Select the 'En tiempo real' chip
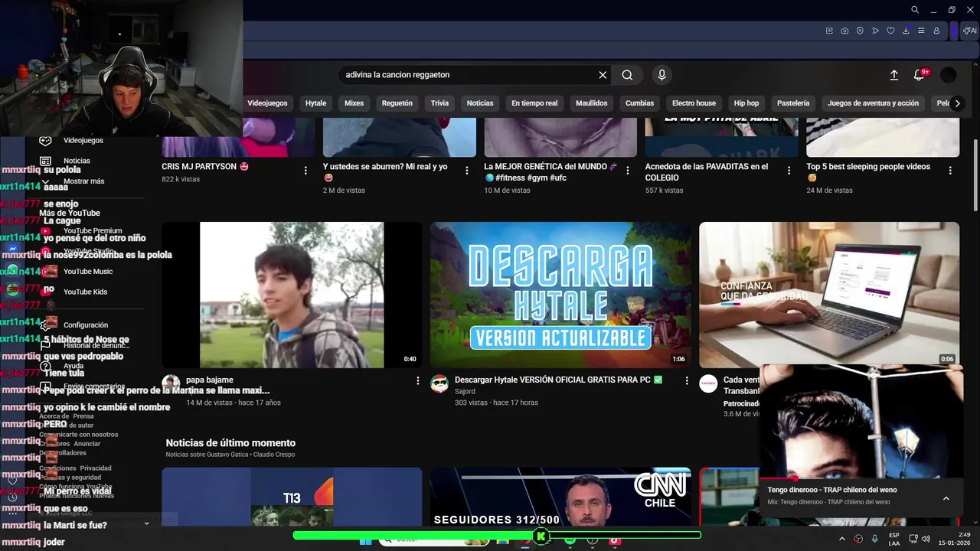Screen dimensions: 980x551 534,103
